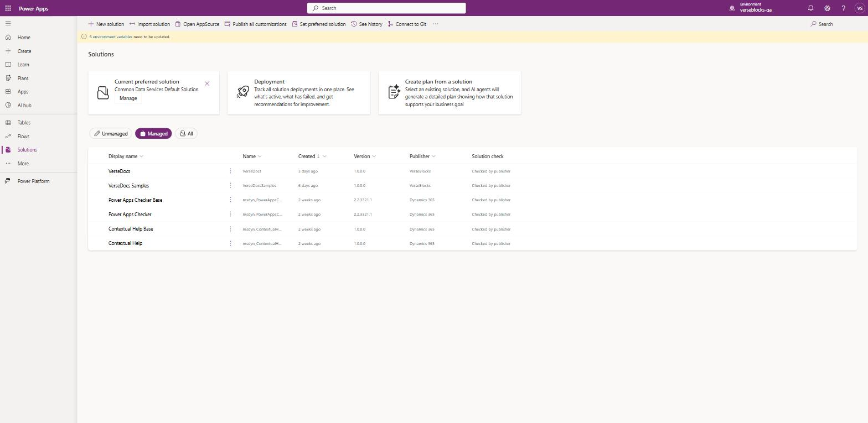The height and width of the screenshot is (423, 868).
Task: Publish all customizations
Action: pyautogui.click(x=255, y=24)
